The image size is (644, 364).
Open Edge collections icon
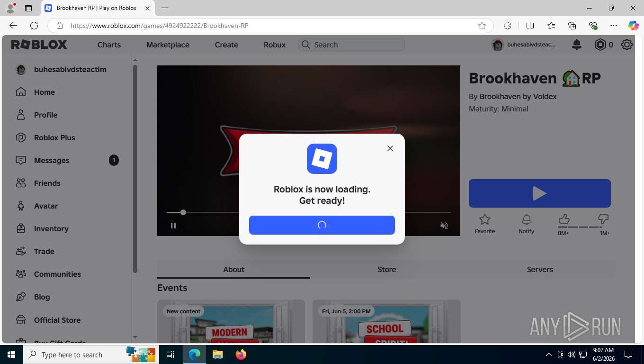[x=572, y=26]
